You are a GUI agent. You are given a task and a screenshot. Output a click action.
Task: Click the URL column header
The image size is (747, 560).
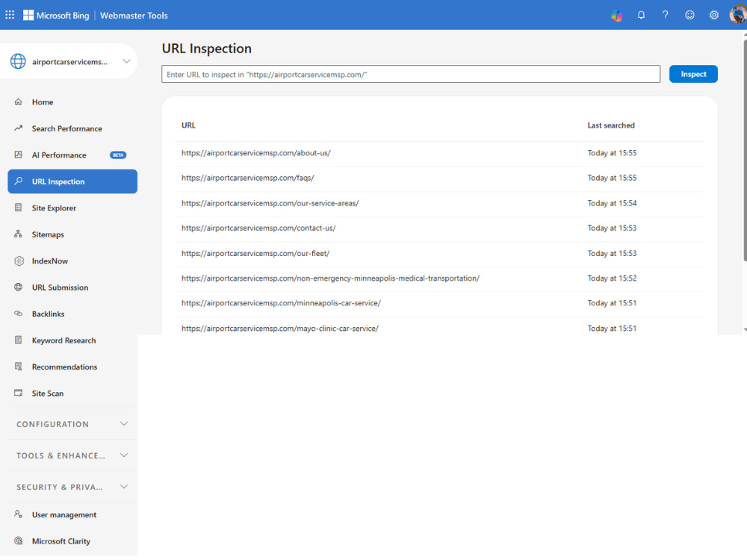tap(188, 125)
